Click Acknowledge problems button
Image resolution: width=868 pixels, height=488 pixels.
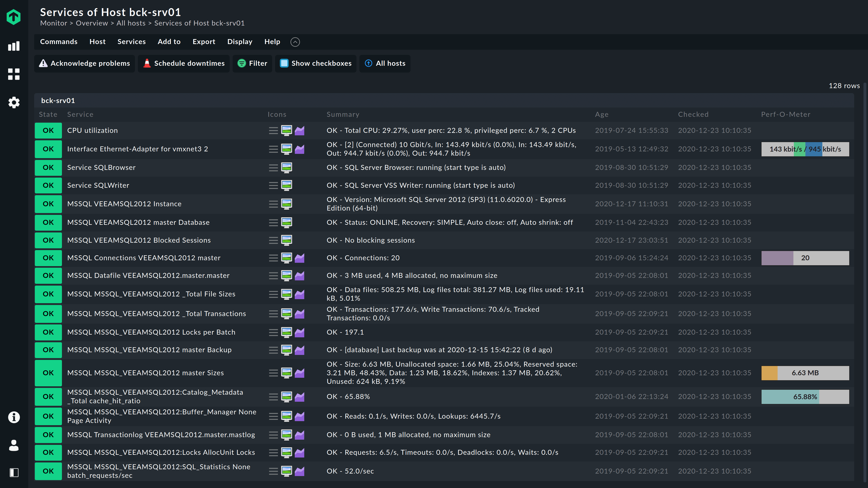pyautogui.click(x=85, y=63)
